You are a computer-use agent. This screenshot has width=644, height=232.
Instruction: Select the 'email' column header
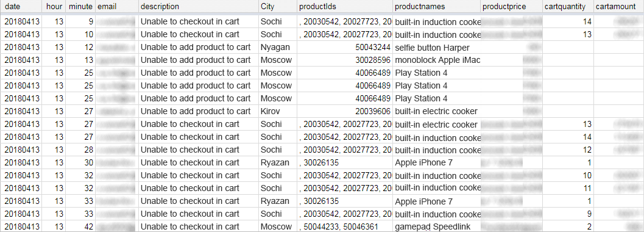116,7
